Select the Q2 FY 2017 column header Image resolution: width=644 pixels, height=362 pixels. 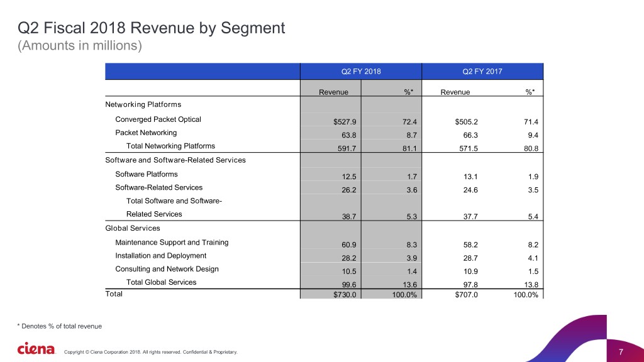tap(482, 72)
